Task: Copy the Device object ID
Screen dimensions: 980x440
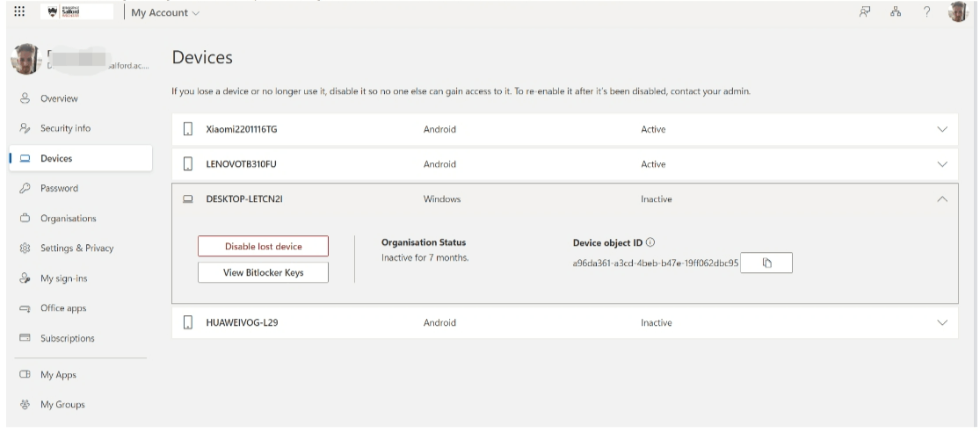Action: point(767,263)
